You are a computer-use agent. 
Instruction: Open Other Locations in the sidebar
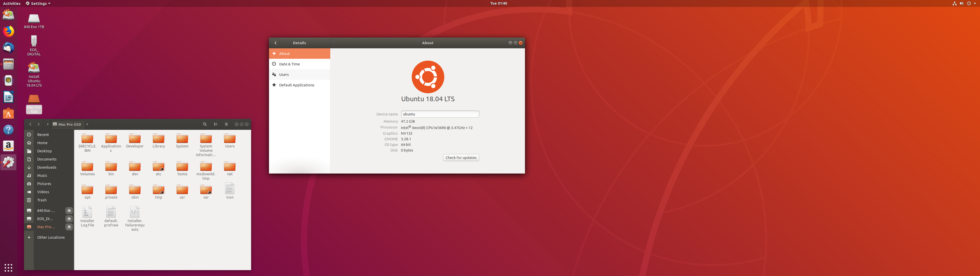[x=50, y=237]
